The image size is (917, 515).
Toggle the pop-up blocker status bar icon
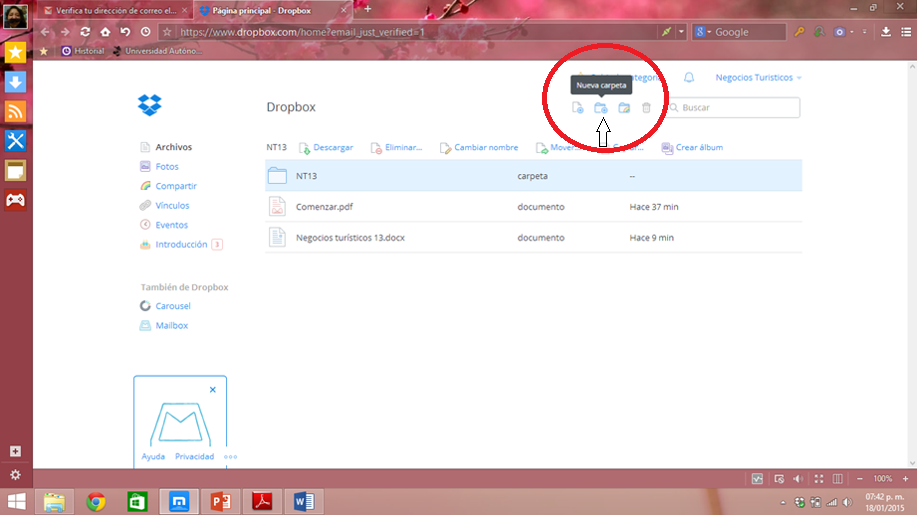coord(779,479)
